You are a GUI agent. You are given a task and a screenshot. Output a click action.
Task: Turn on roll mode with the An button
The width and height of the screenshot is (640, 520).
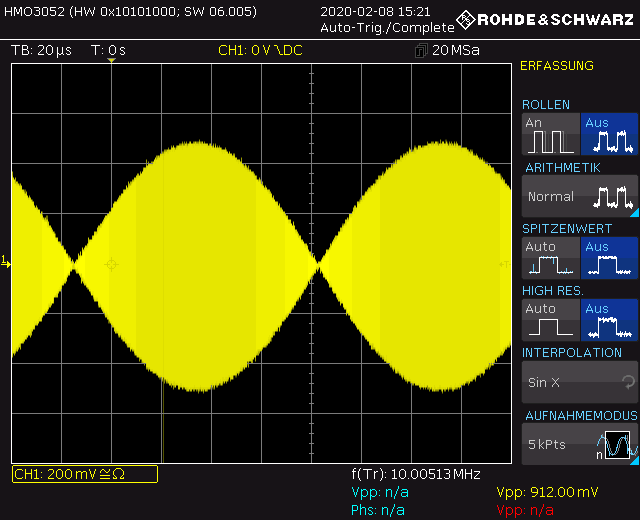click(x=550, y=135)
